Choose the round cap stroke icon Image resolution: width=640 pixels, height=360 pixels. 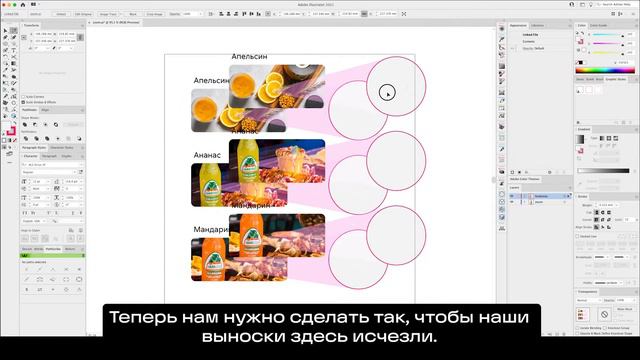[x=602, y=212]
